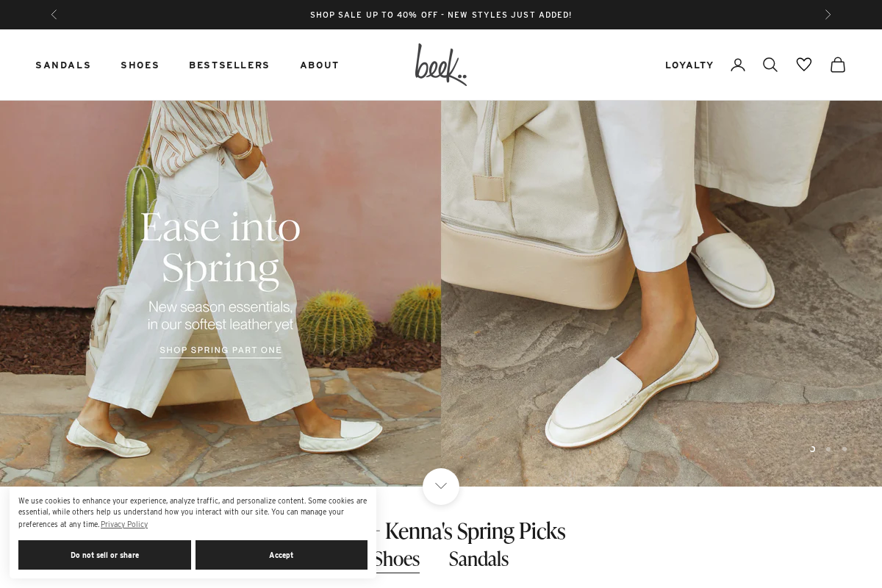Open the Privacy Policy link
This screenshot has width=882, height=588.
pos(123,524)
